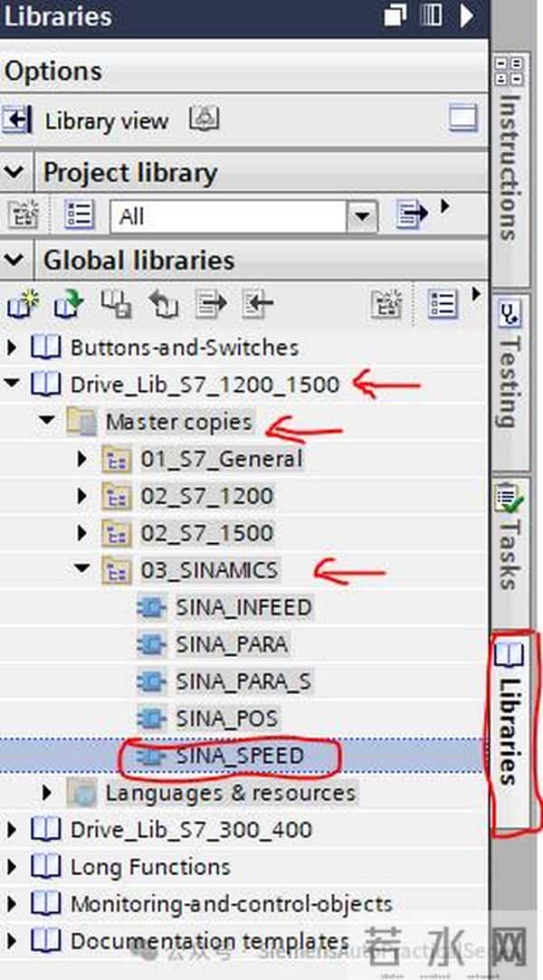
Task: Click the Library view arrow icon
Action: (17, 120)
